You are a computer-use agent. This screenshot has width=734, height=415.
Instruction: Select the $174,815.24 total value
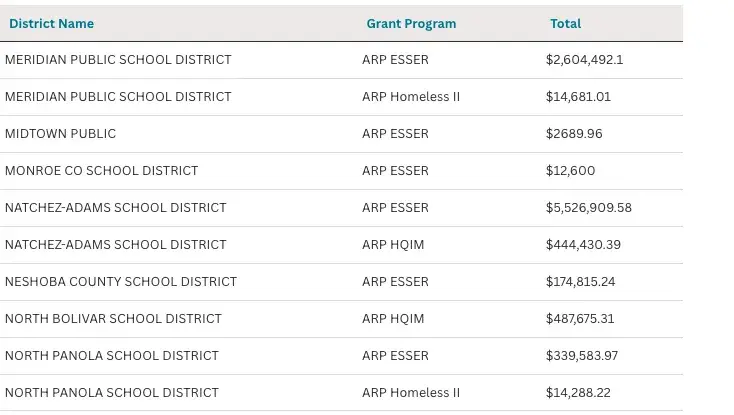coord(580,282)
